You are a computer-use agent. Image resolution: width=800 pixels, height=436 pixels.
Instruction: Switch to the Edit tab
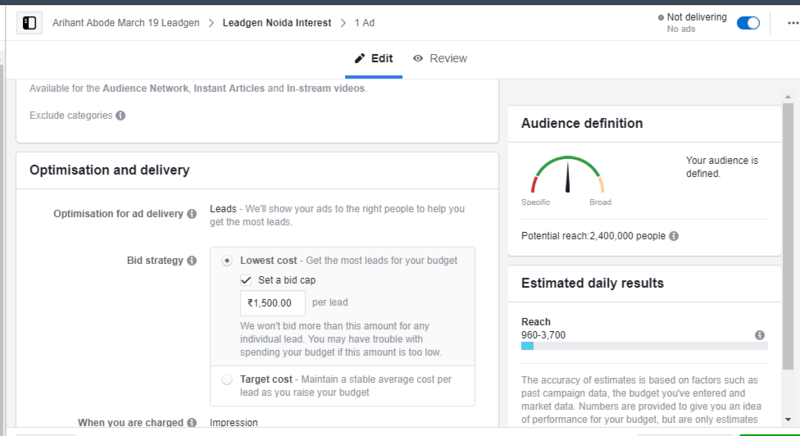[x=373, y=59]
